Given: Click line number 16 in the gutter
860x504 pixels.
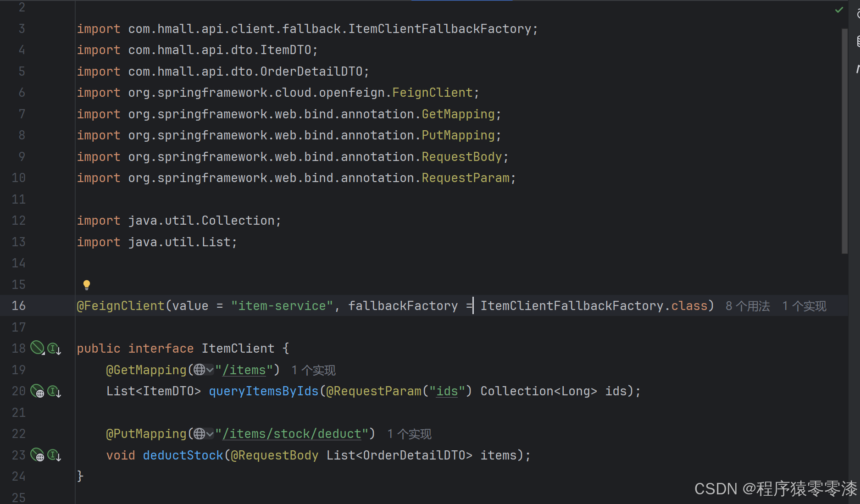Looking at the screenshot, I should [x=18, y=306].
